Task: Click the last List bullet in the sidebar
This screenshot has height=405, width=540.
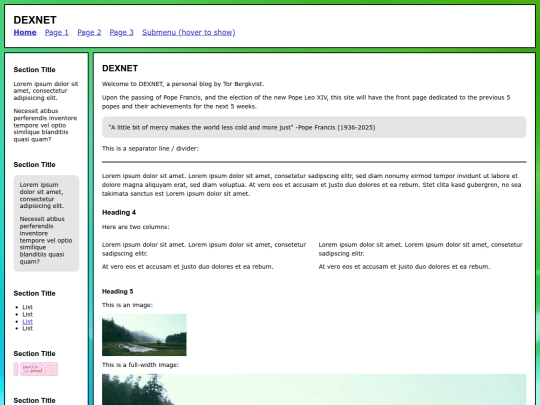Action: [28, 328]
